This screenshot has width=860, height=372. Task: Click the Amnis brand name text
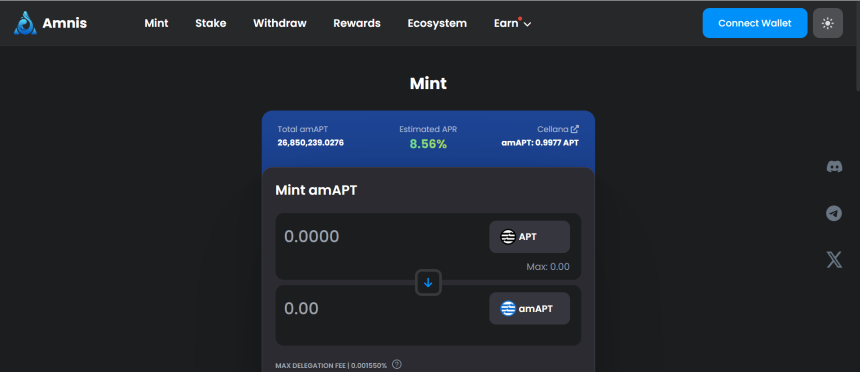pyautogui.click(x=65, y=23)
